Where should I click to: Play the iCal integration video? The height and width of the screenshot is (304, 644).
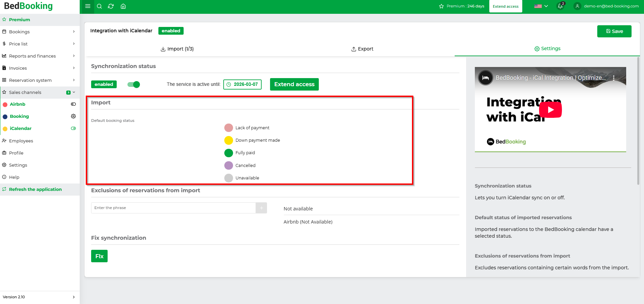551,110
